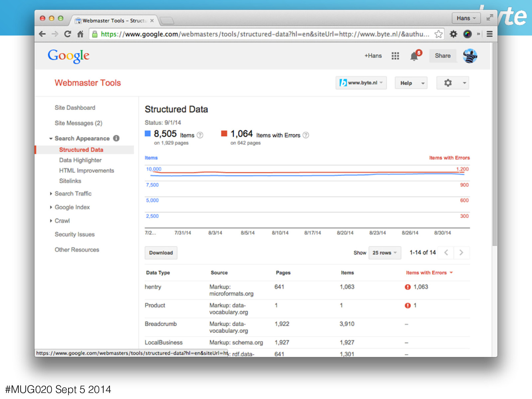Click the Download button
The image size is (532, 399).
click(x=161, y=253)
